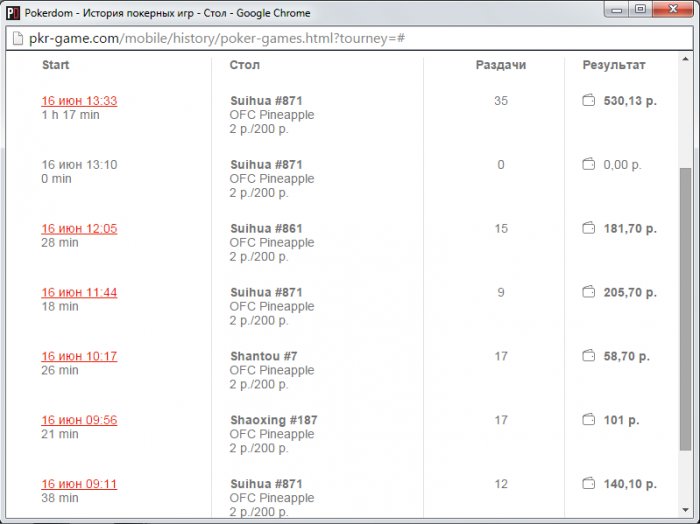Click wallet icon next to 58,70 р.
The width and height of the screenshot is (700, 524).
[588, 355]
